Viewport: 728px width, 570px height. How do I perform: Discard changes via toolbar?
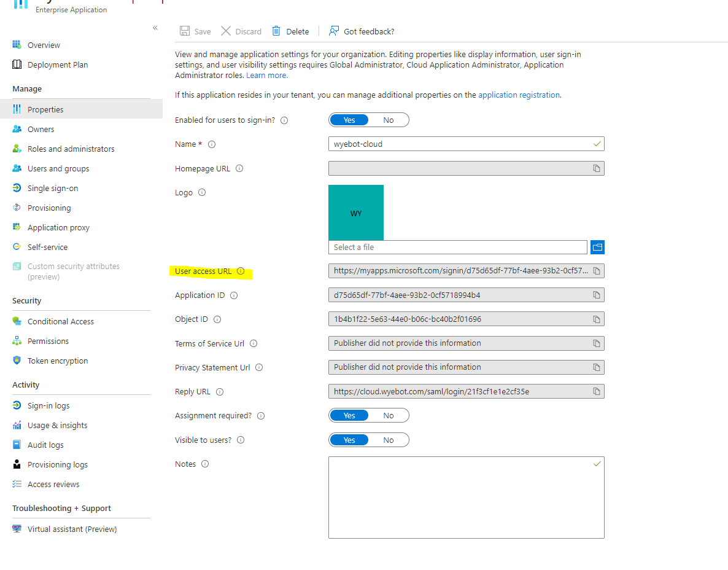point(241,31)
